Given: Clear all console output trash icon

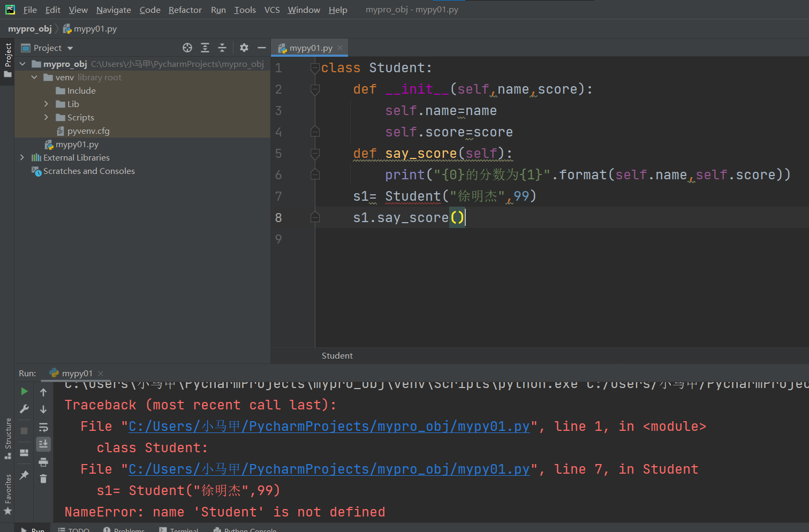Looking at the screenshot, I should pyautogui.click(x=43, y=479).
